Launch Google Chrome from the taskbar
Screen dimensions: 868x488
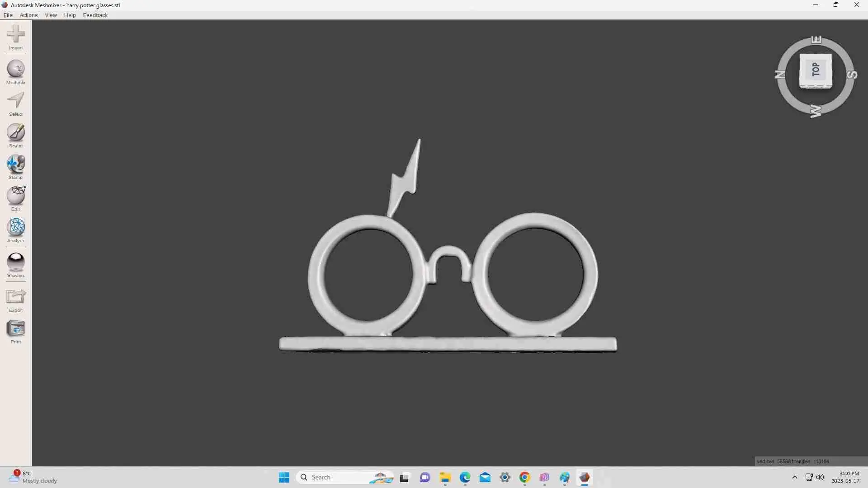(x=525, y=477)
